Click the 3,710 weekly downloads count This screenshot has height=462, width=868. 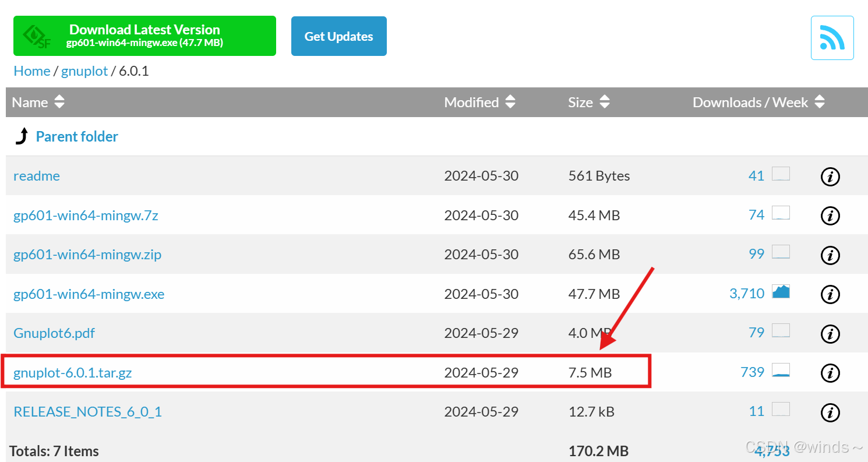[747, 294]
